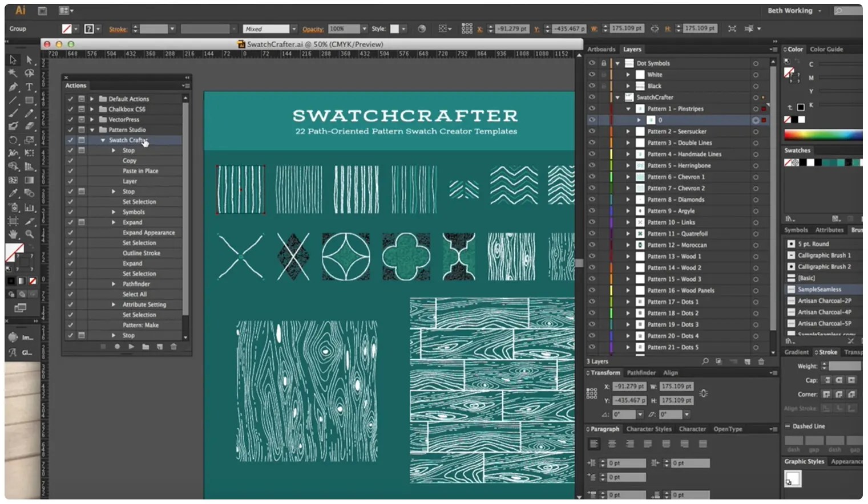Click the trash icon in the Actions panel

173,347
